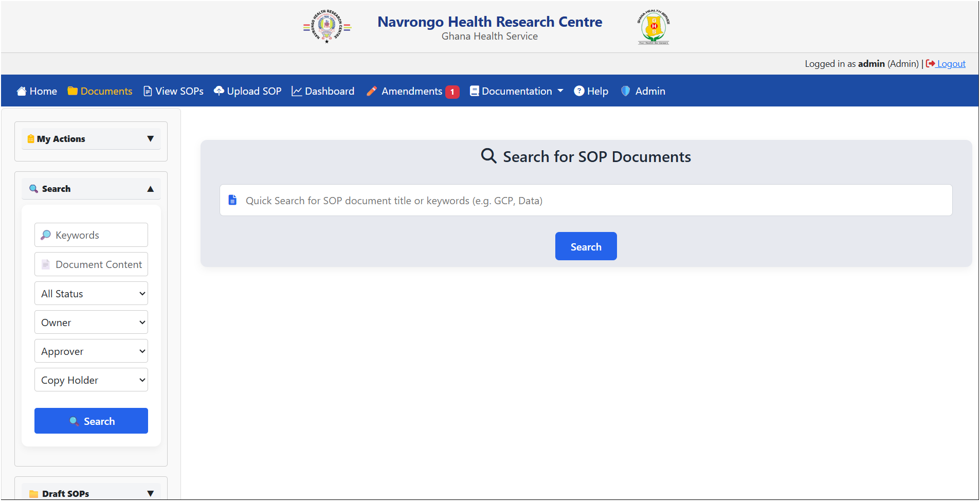980x501 pixels.
Task: Click the Upload SOP cloud icon
Action: [219, 91]
